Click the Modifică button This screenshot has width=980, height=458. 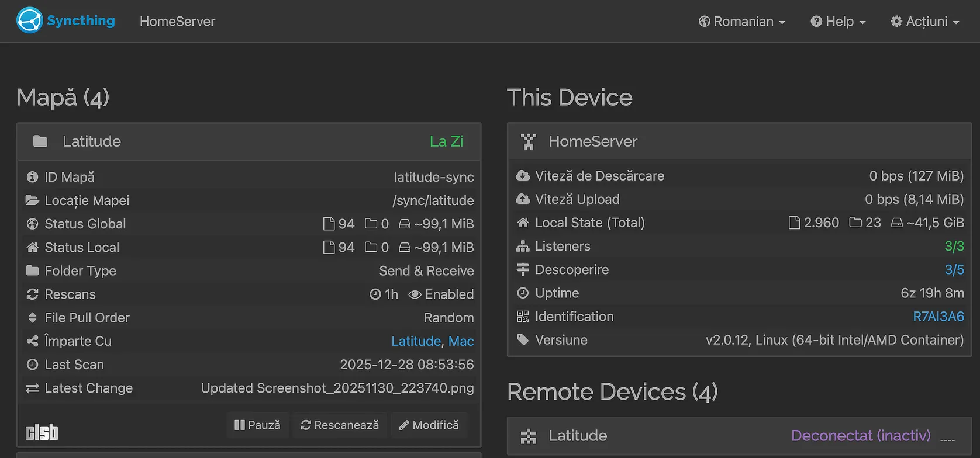(x=429, y=425)
